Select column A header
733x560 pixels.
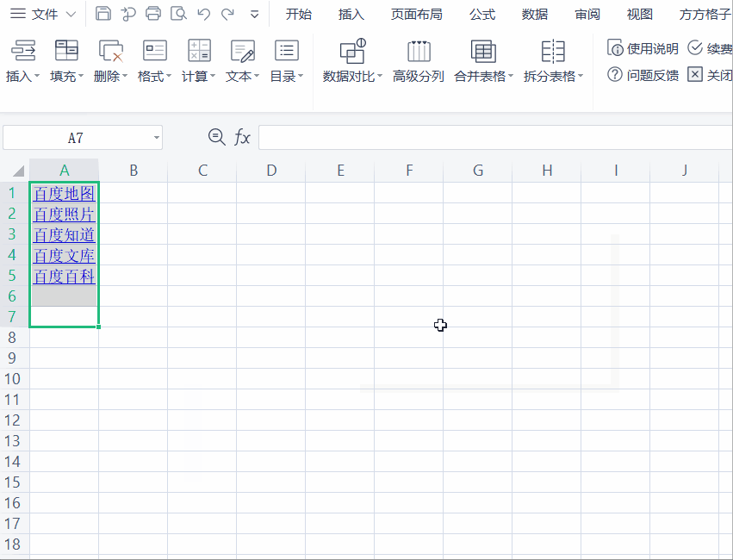[x=64, y=170]
